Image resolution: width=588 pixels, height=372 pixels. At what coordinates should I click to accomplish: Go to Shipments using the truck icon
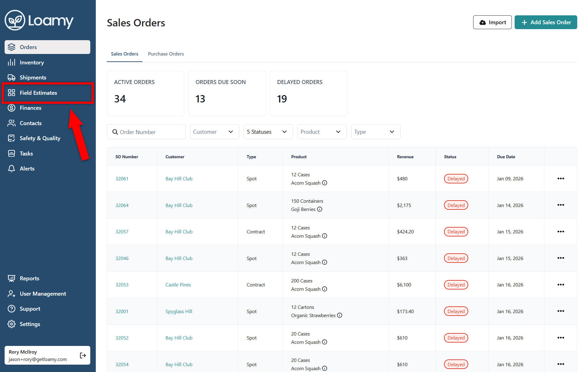(x=12, y=77)
